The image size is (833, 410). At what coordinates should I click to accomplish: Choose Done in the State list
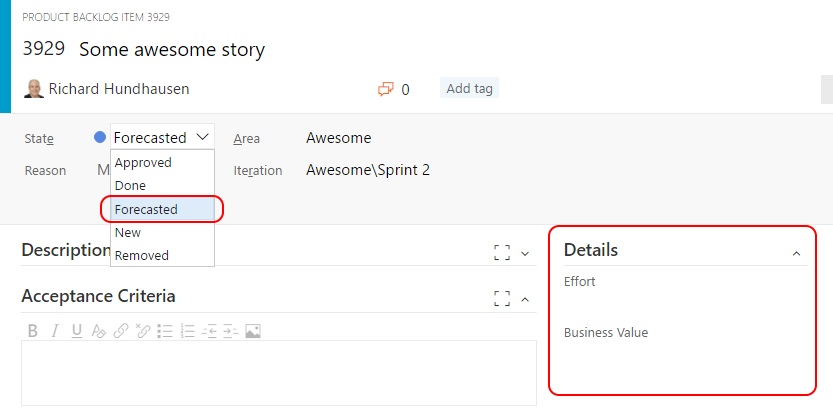pos(131,186)
